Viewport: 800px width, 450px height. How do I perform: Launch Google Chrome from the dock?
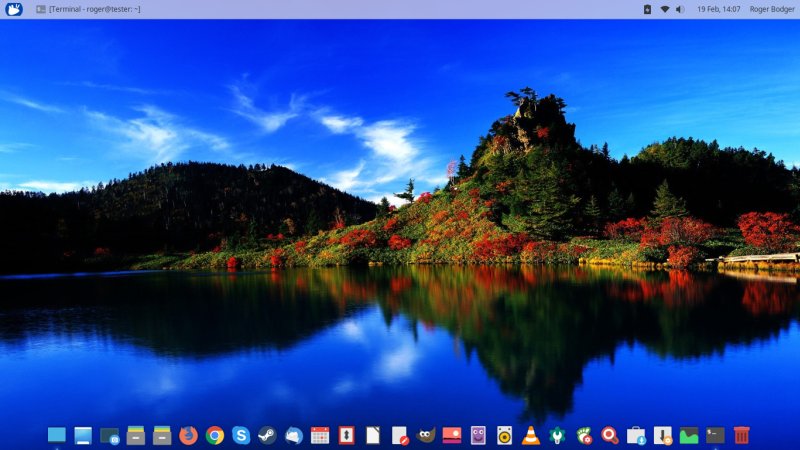(x=215, y=436)
